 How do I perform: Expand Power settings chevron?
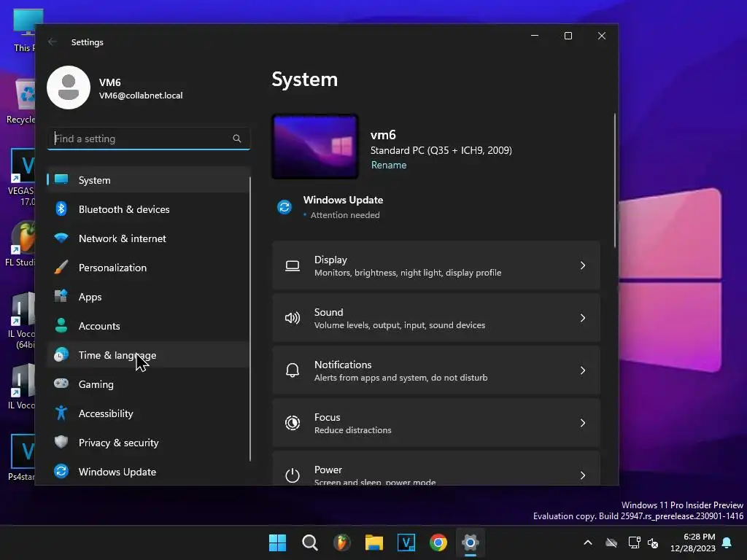coord(583,475)
